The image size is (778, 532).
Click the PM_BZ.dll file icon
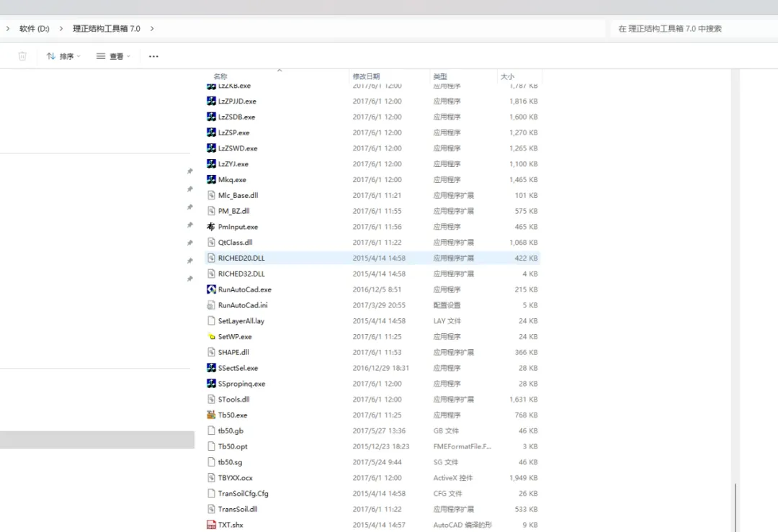(211, 211)
